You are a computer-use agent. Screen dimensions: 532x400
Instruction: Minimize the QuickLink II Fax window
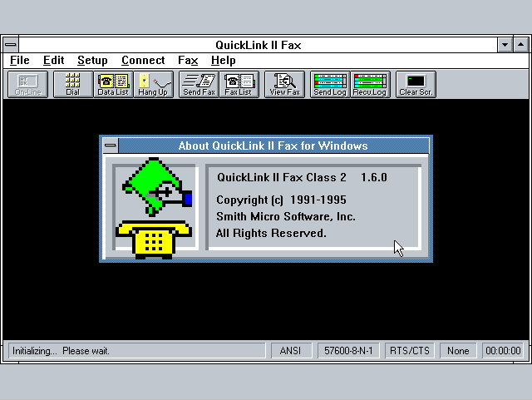coord(505,44)
